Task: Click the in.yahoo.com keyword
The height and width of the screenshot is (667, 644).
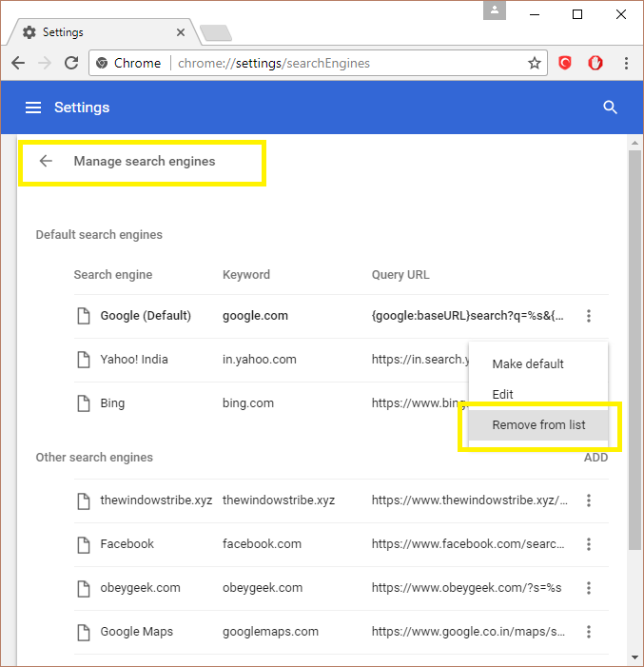Action: click(260, 360)
